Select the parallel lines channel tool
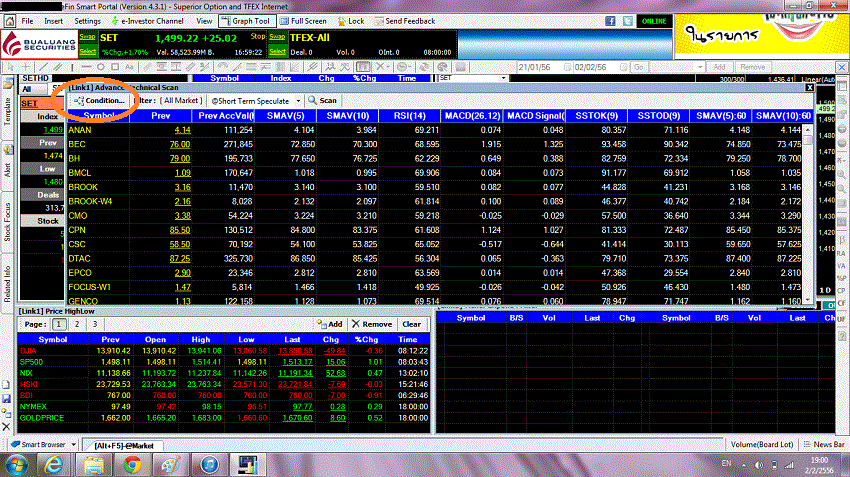The image size is (850, 477). [x=57, y=67]
